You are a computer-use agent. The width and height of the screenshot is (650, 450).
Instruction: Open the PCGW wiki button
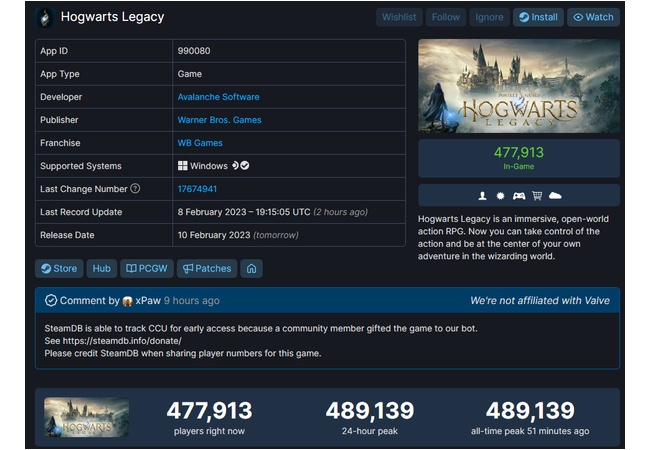[x=147, y=269]
